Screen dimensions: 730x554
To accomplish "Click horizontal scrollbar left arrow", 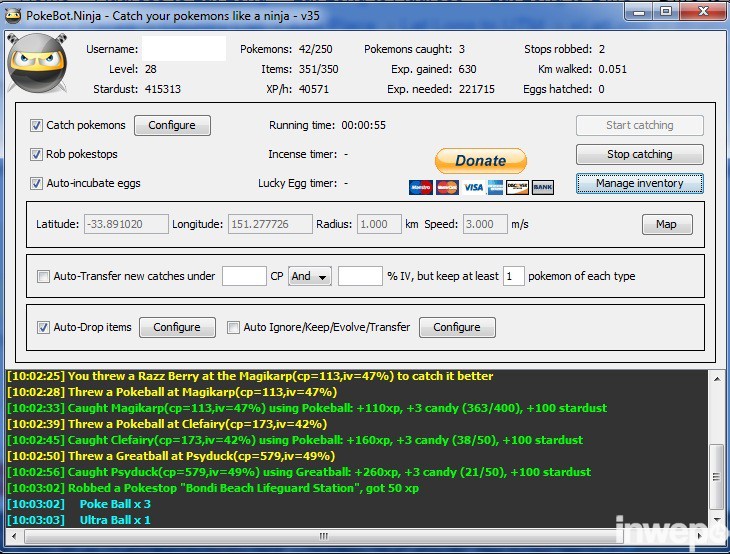I will [x=14, y=536].
